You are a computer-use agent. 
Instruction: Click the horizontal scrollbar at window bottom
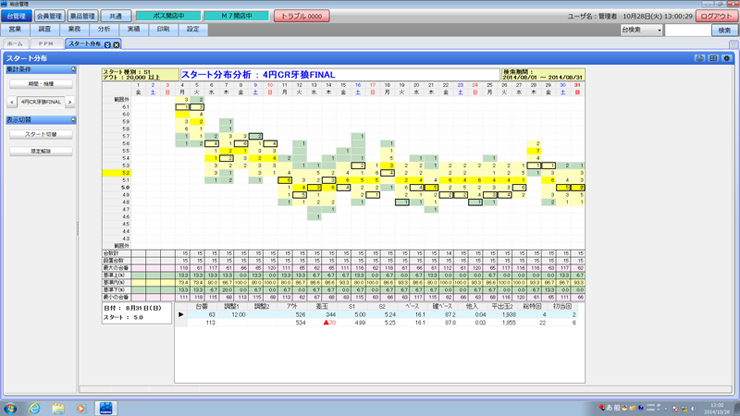pyautogui.click(x=405, y=389)
